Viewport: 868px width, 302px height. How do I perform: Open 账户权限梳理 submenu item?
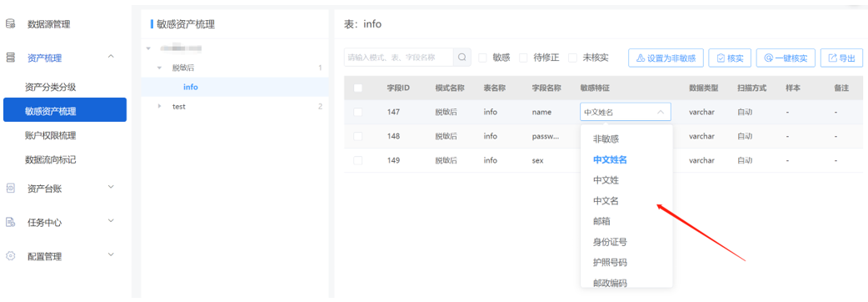[50, 136]
